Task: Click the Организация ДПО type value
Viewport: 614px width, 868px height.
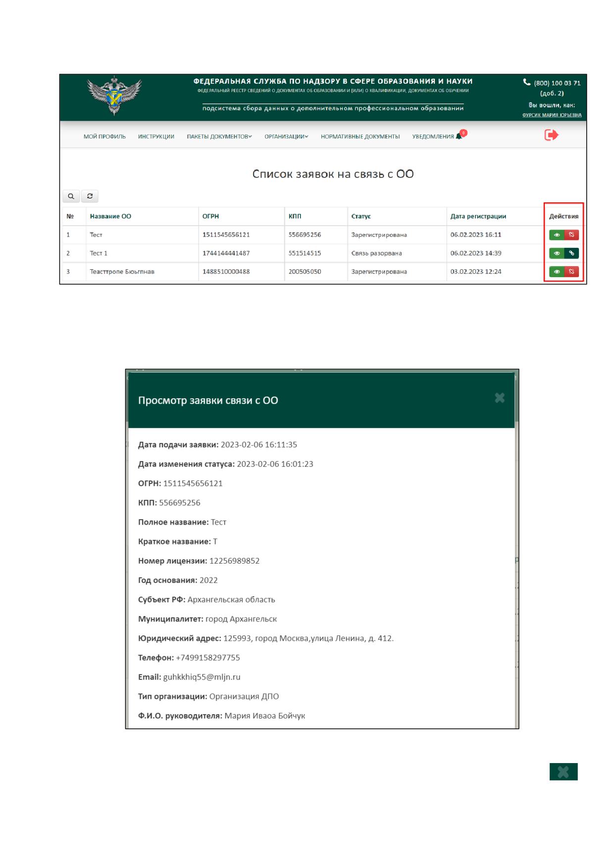Action: [x=244, y=696]
